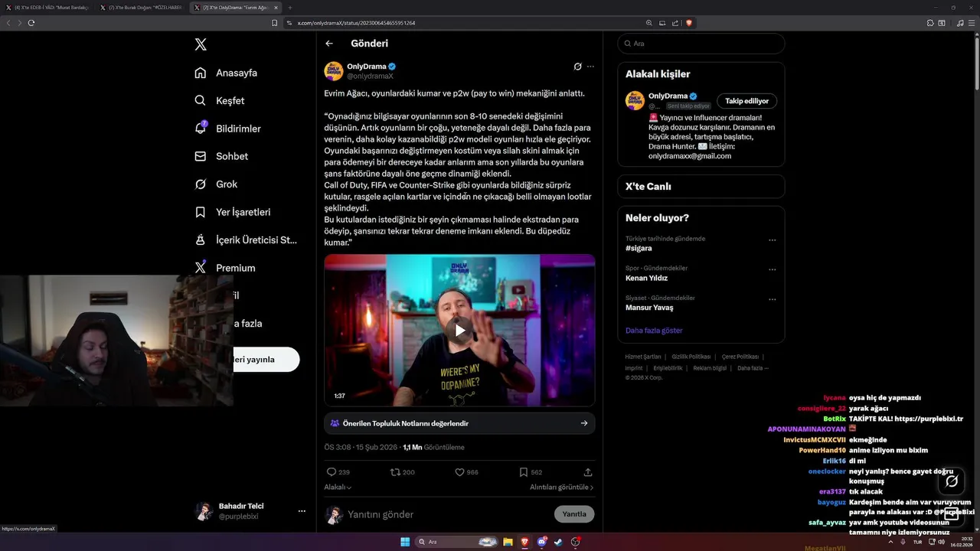Open OnlyDrama avatar on the post
Screen dimensions: 980x551
334,71
